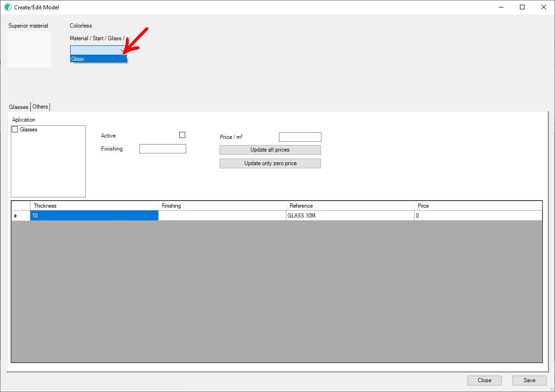Viewport: 555px width, 392px height.
Task: Click the Price column header
Action: 478,205
